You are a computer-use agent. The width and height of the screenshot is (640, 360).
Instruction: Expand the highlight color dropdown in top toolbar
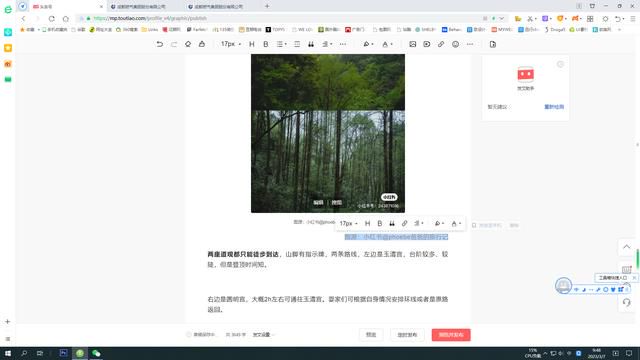[368, 44]
